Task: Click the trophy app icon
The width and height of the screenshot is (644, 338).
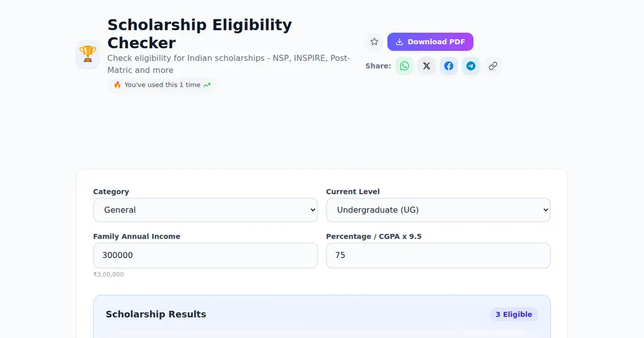Action: [x=87, y=54]
